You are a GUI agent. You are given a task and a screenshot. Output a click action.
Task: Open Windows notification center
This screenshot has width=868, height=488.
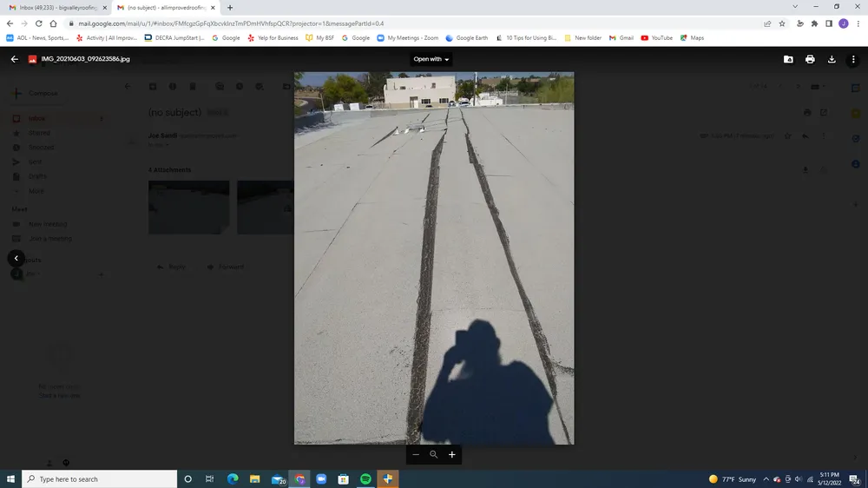tap(855, 479)
